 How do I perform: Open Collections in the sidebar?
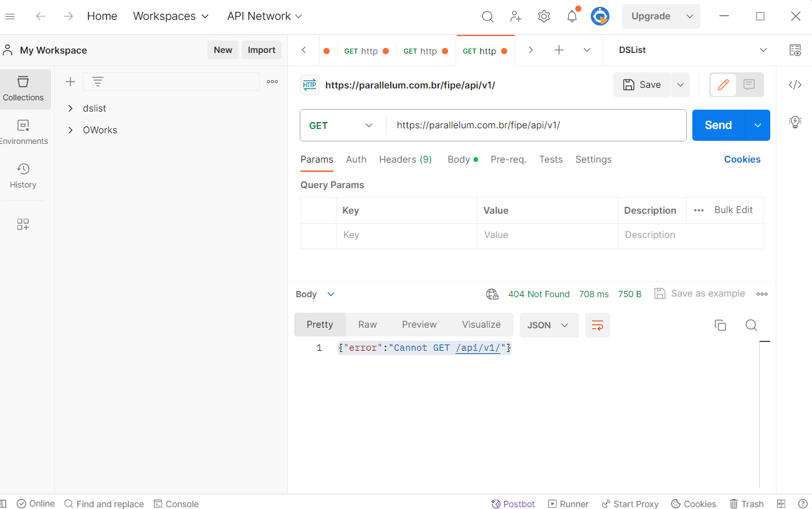(23, 88)
